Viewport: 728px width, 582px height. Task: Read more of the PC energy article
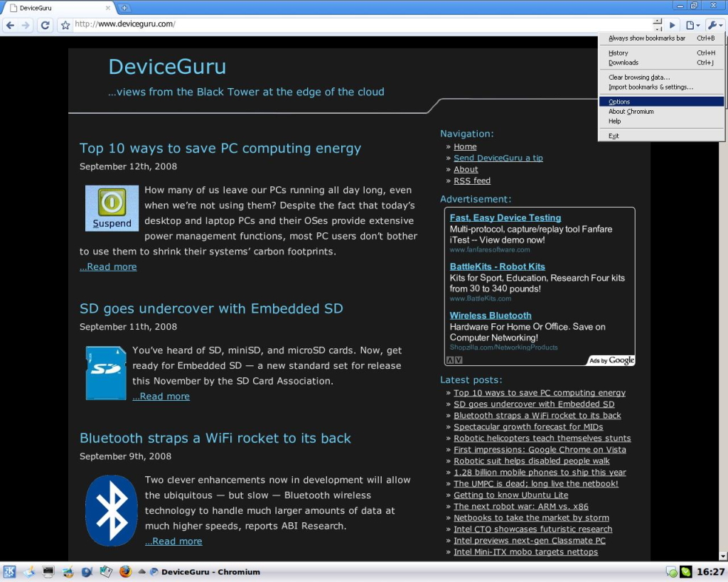coord(108,267)
